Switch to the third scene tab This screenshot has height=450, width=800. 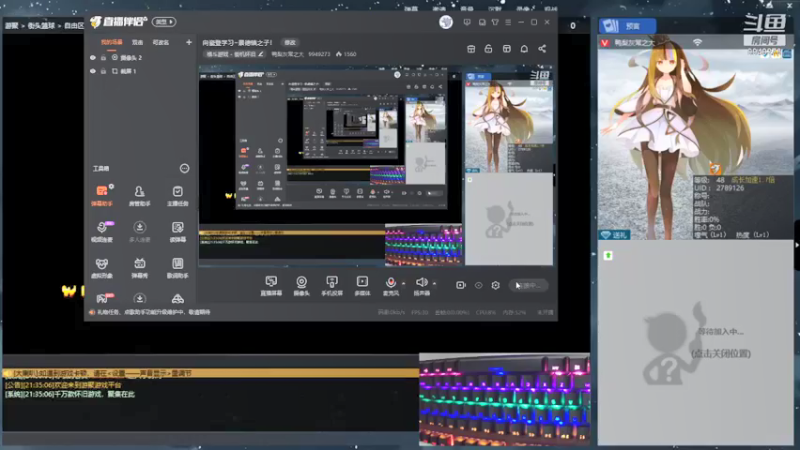(x=161, y=42)
